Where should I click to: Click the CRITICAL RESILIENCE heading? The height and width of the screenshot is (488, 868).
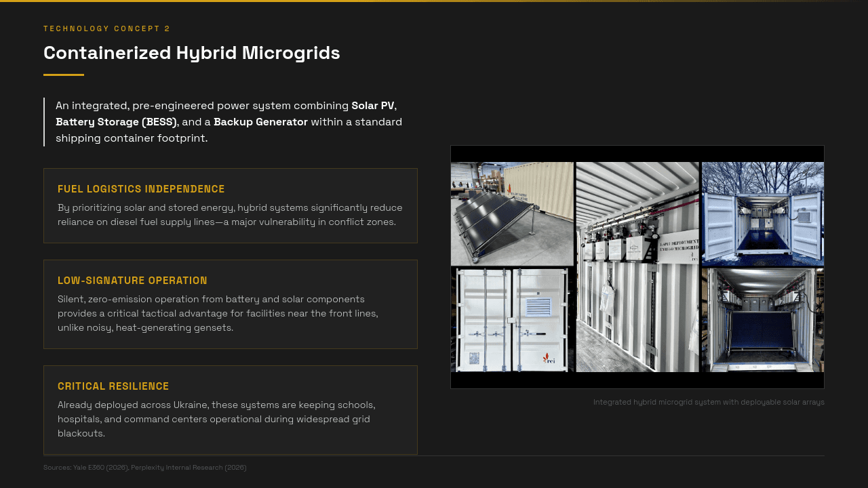pyautogui.click(x=113, y=386)
